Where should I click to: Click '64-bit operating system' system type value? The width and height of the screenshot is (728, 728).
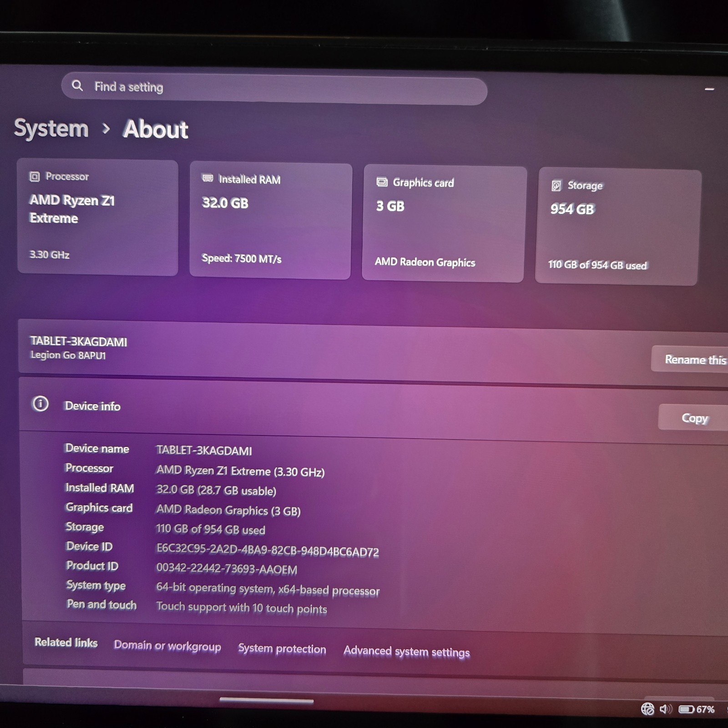point(268,589)
